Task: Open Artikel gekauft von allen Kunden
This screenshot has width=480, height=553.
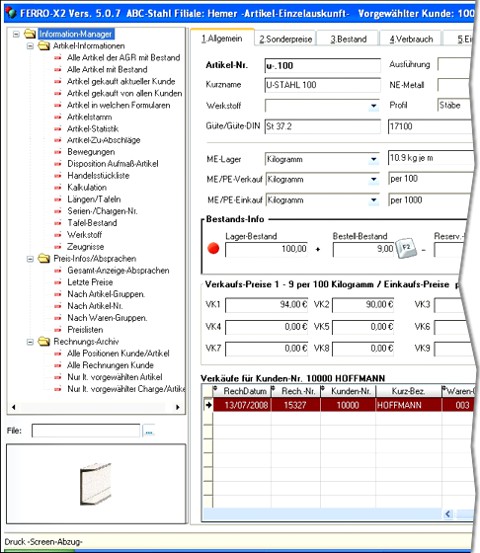Action: (x=124, y=93)
